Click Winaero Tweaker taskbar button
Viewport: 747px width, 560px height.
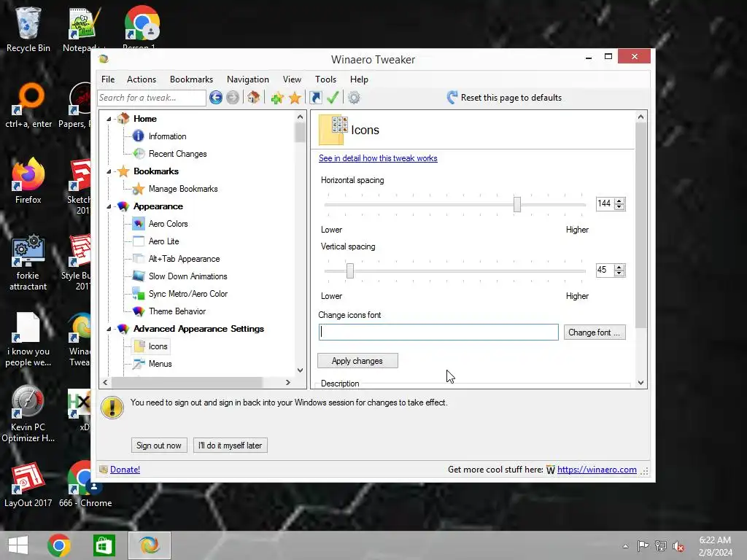click(x=149, y=545)
